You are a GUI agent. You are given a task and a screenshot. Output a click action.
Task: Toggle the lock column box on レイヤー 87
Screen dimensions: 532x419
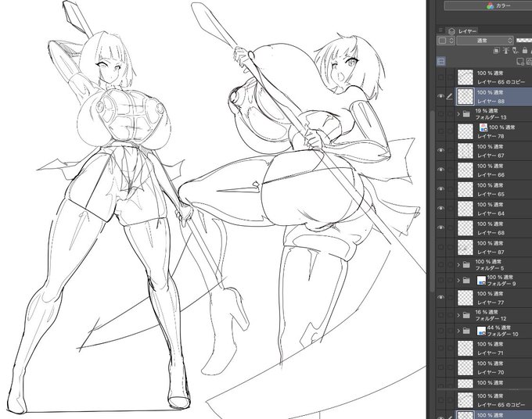[450, 247]
